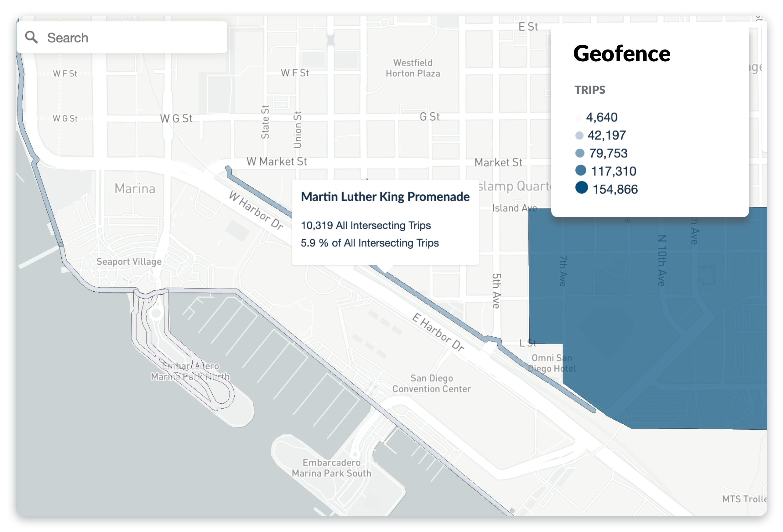Click the Embarcadero Marina Park South label
783x532 pixels.
(331, 468)
